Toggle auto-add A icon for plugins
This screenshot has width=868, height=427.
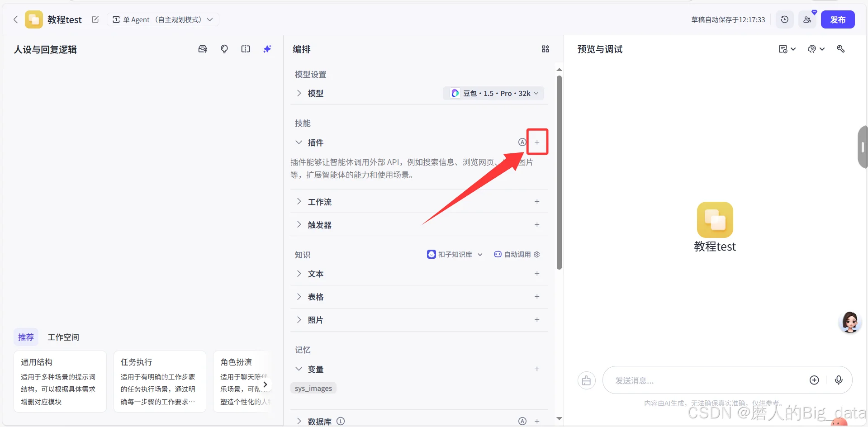point(522,142)
